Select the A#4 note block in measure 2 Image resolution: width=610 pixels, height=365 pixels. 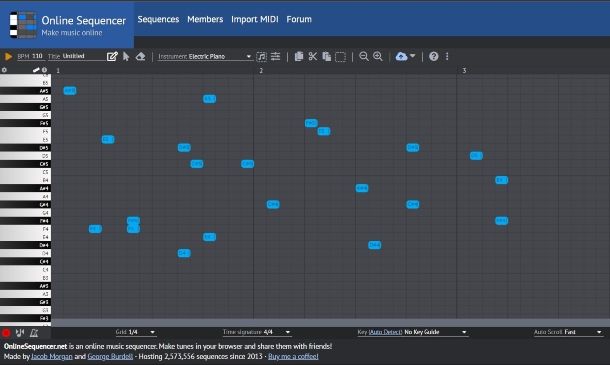[x=362, y=188]
